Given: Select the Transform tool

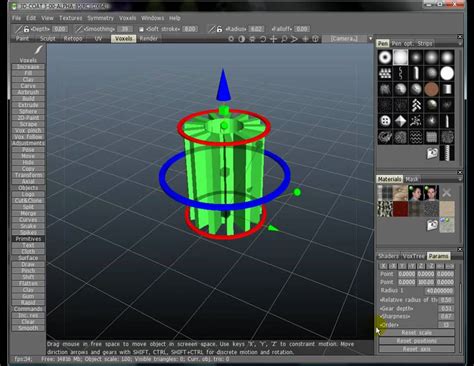Looking at the screenshot, I should pos(28,175).
